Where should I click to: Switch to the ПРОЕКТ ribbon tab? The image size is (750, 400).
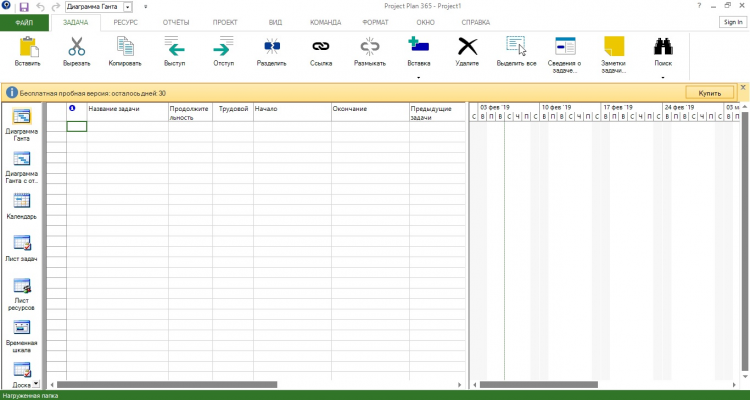click(225, 22)
